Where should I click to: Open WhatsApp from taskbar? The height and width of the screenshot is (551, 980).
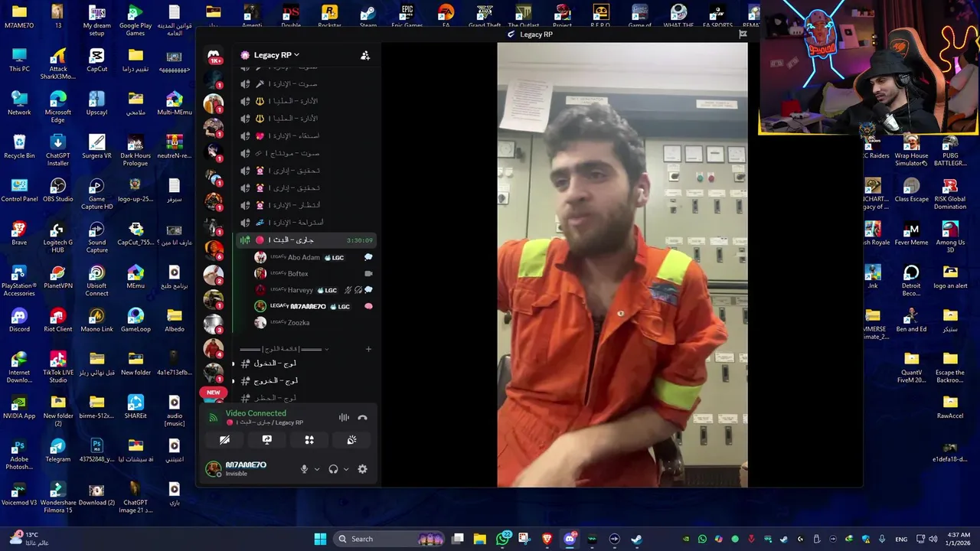pos(502,539)
